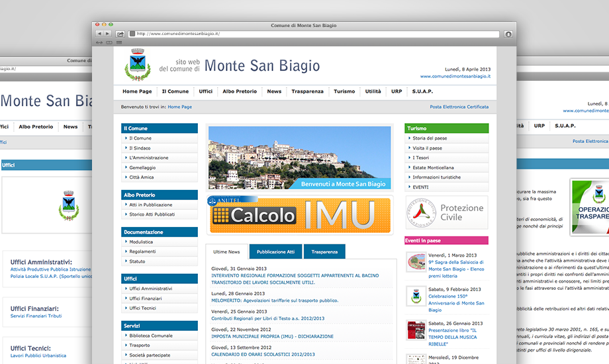Click the share icon in browser toolbar
The width and height of the screenshot is (609, 364).
[x=120, y=34]
